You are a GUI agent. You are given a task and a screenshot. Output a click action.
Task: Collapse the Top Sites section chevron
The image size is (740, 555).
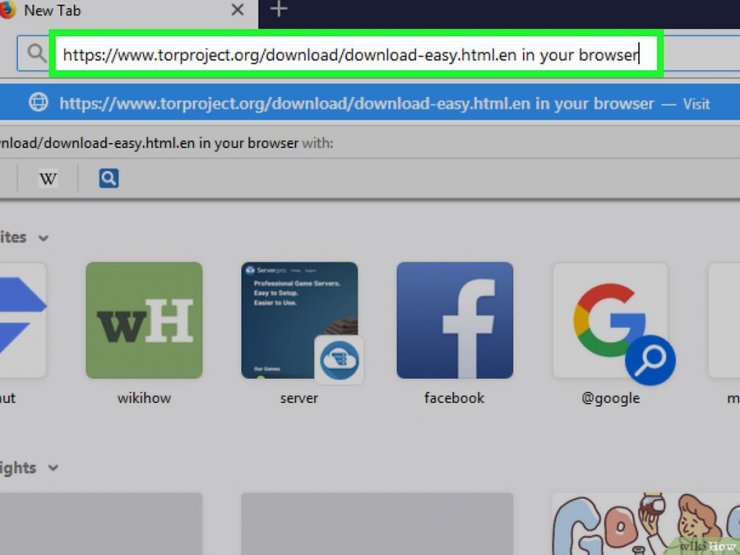tap(43, 238)
